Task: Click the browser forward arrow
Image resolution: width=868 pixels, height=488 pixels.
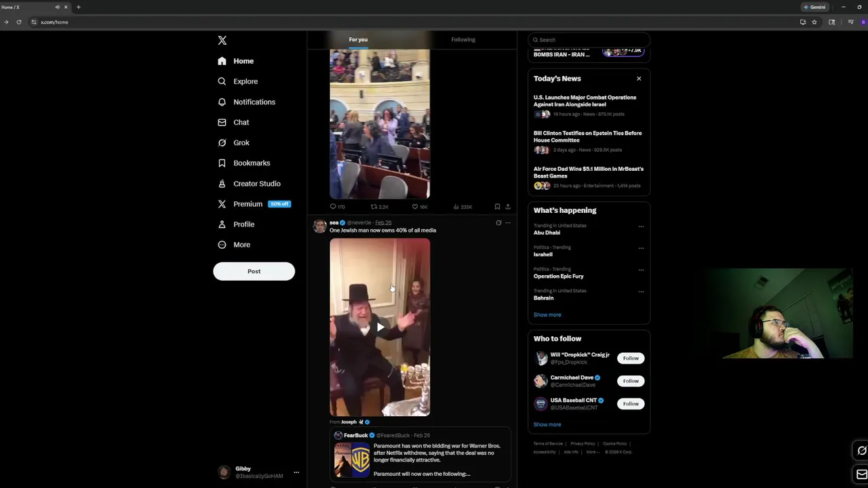Action: click(6, 22)
